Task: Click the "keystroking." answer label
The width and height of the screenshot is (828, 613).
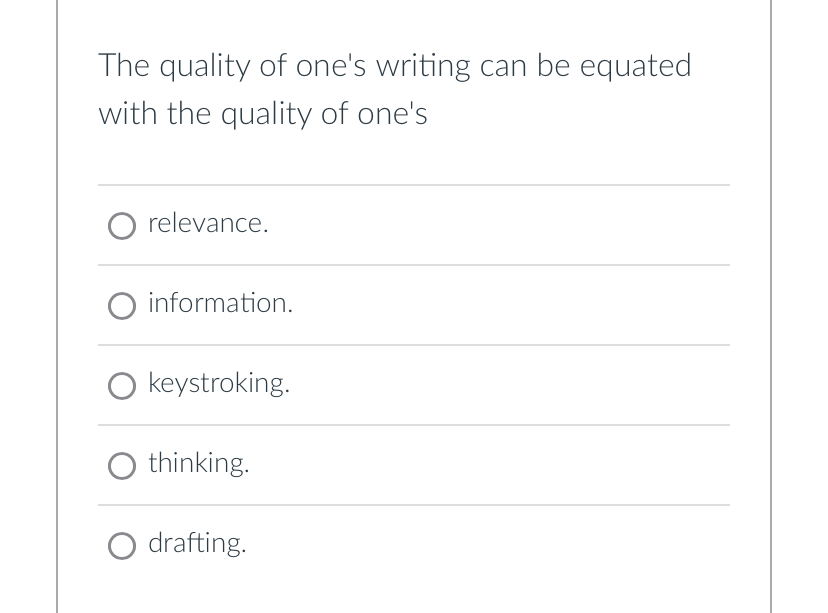Action: click(x=218, y=383)
